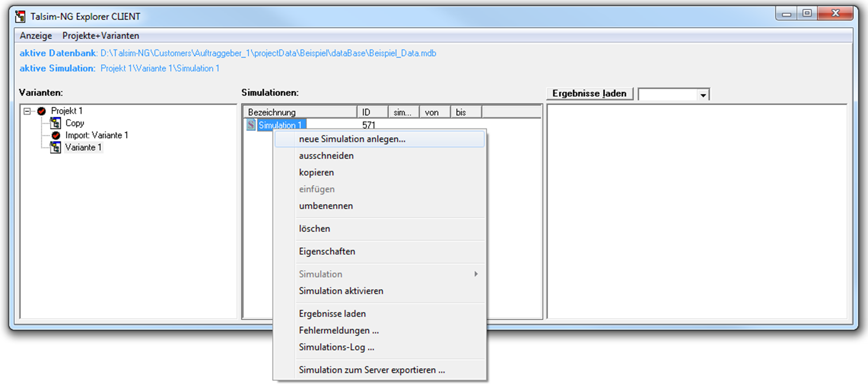Collapse the Projekt 1 tree node
868x392 pixels.
[x=27, y=111]
